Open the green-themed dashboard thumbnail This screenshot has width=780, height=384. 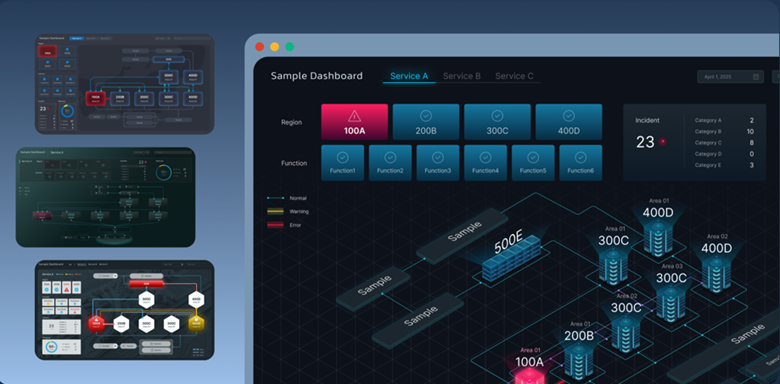tap(105, 197)
